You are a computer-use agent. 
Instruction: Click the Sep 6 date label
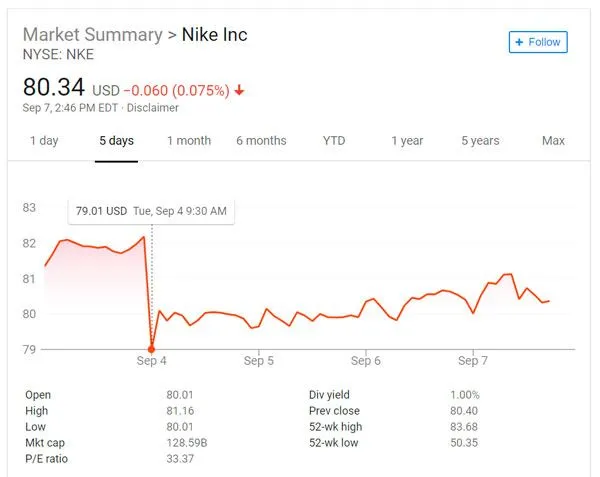(x=366, y=360)
